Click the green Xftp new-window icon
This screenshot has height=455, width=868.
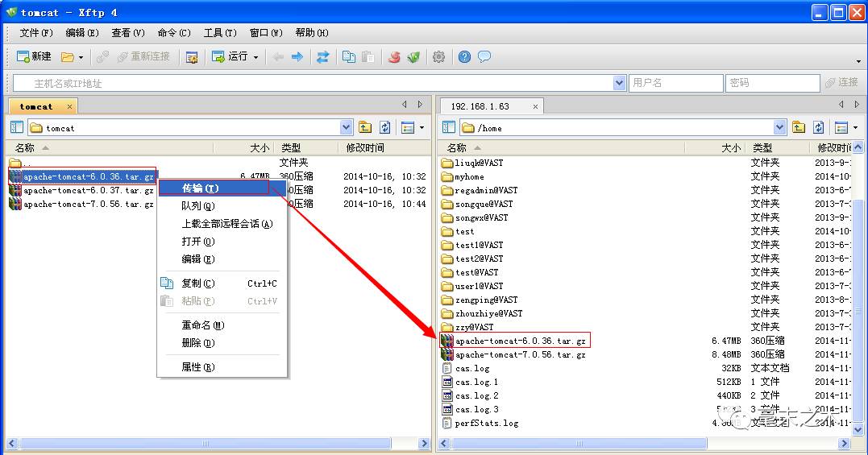[413, 57]
